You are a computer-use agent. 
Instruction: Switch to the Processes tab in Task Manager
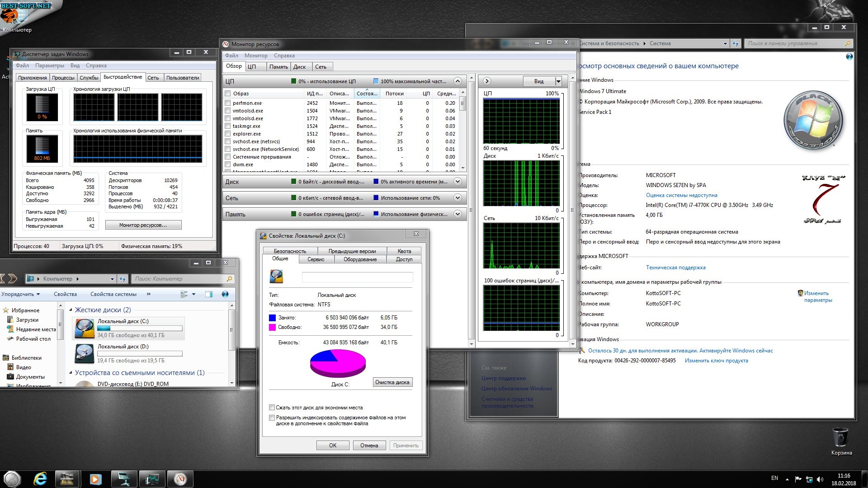(63, 78)
